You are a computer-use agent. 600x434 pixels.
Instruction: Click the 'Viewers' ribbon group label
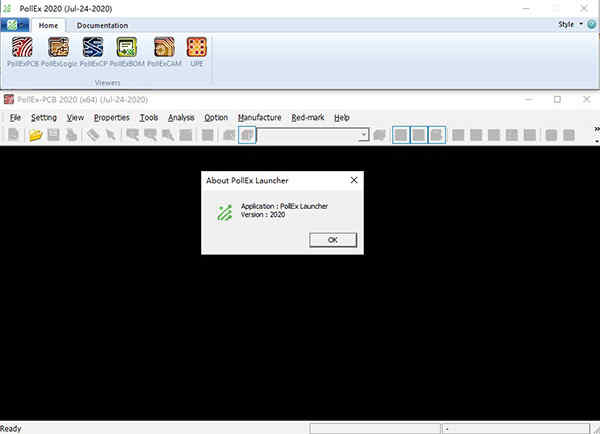108,83
